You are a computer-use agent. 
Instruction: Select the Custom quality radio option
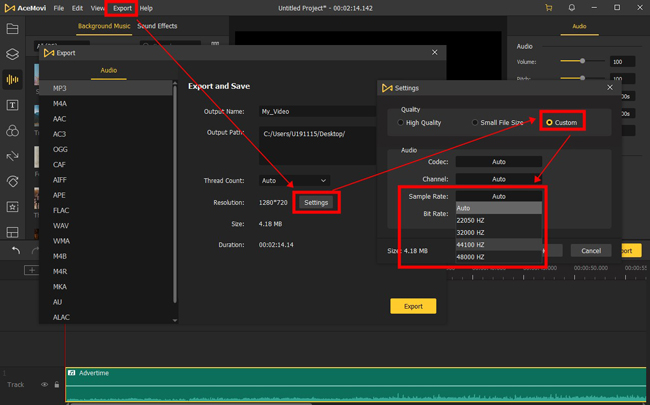[x=549, y=123]
